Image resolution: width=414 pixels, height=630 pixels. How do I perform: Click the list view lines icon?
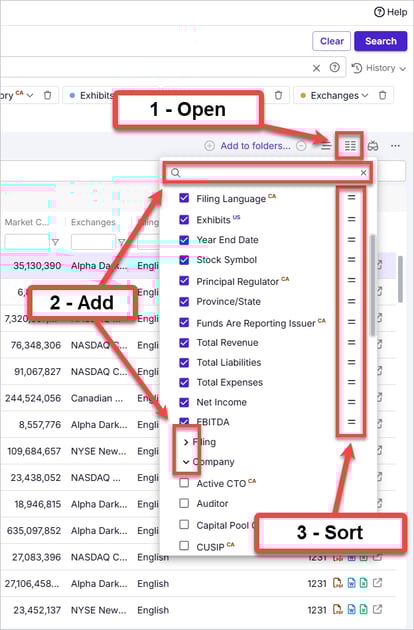(x=326, y=146)
